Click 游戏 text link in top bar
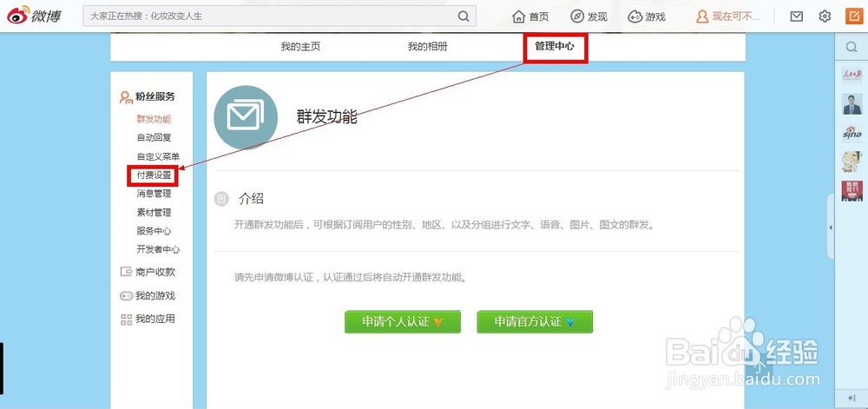Screen dimensions: 868x409 point(655,17)
